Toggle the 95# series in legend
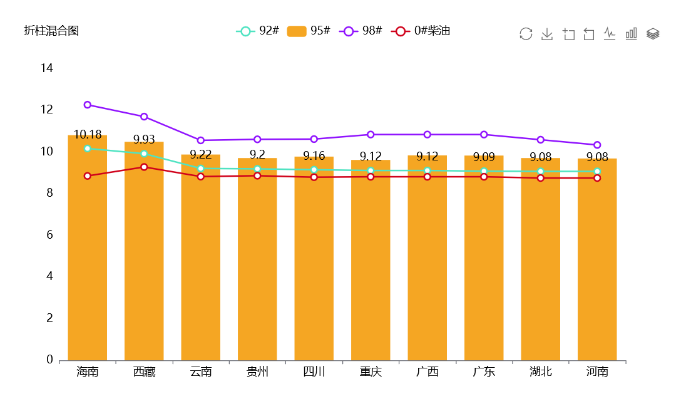 (x=308, y=31)
